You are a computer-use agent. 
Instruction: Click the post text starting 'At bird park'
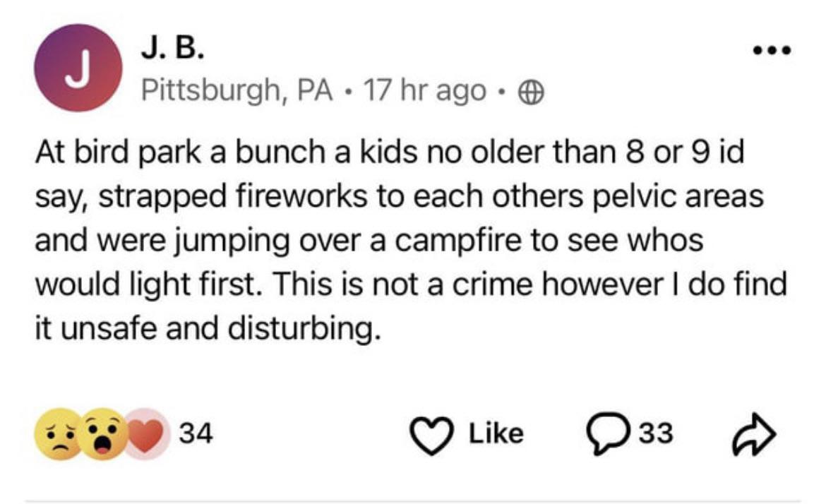(x=388, y=153)
